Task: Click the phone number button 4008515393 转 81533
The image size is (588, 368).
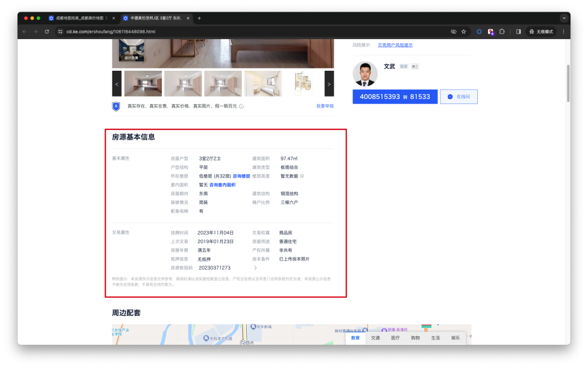Action: [395, 97]
